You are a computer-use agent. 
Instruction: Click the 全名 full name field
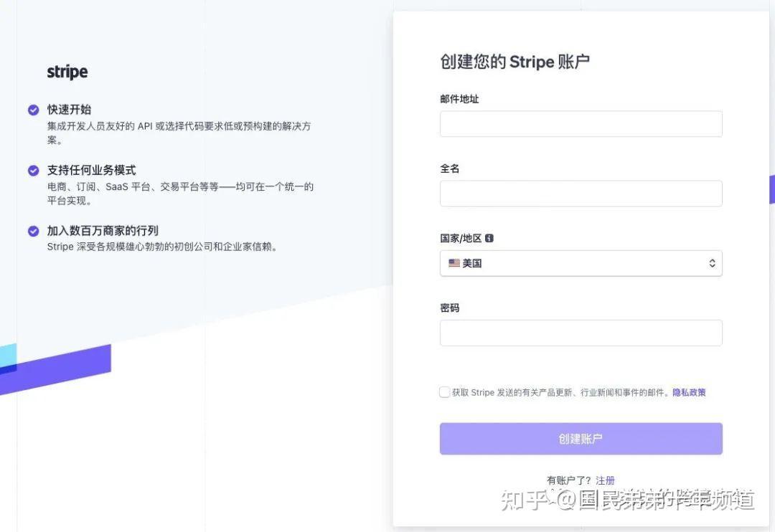(581, 194)
